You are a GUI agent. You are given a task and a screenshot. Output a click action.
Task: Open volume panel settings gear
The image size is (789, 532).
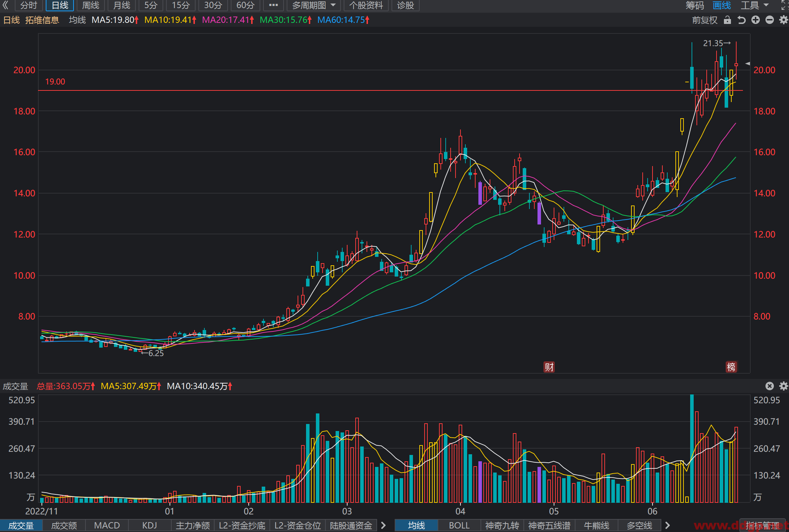pyautogui.click(x=783, y=386)
